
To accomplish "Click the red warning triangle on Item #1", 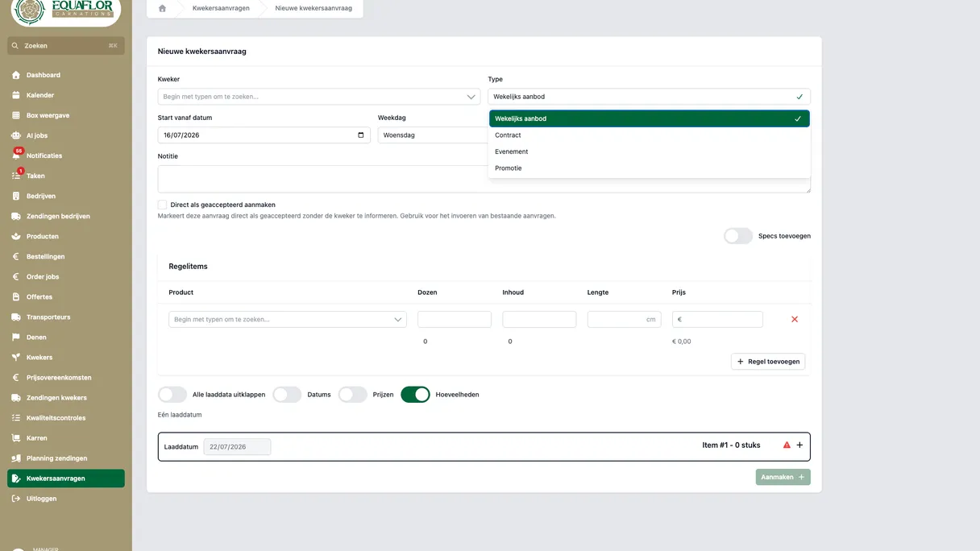I will [x=787, y=445].
